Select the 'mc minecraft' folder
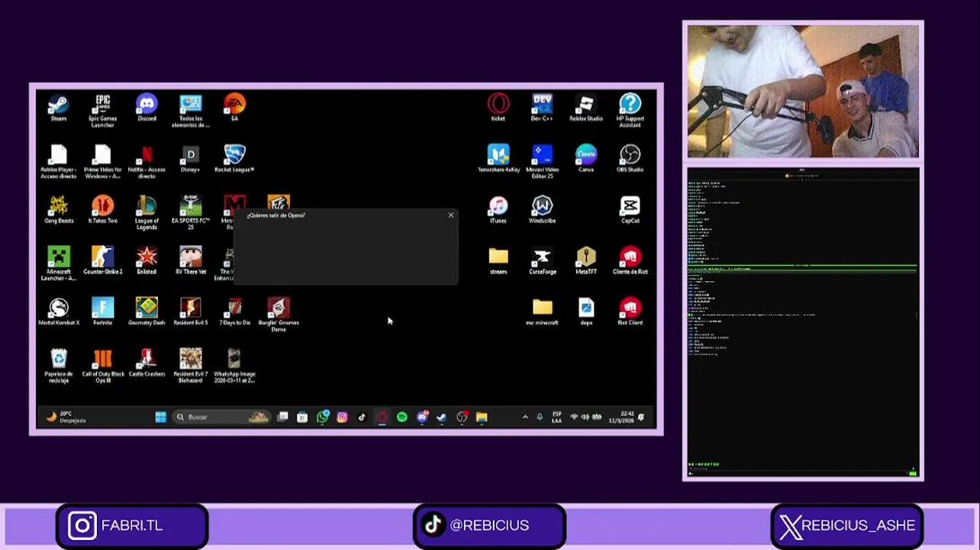This screenshot has width=980, height=550. point(542,312)
